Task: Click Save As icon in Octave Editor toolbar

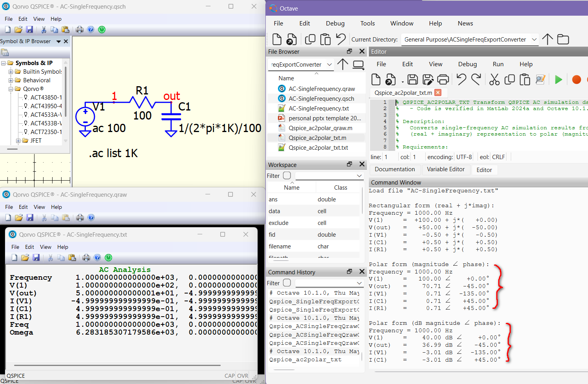Action: coord(428,80)
